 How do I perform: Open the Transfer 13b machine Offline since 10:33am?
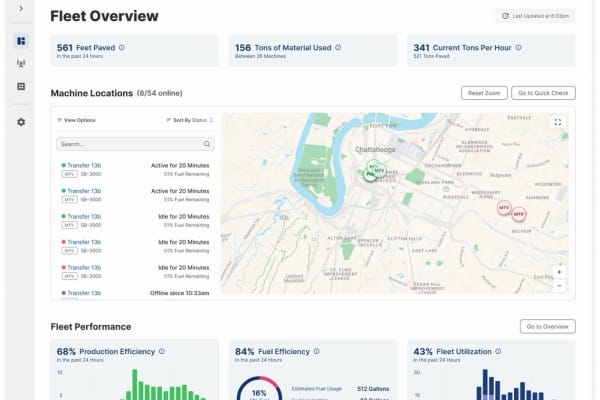(x=84, y=293)
